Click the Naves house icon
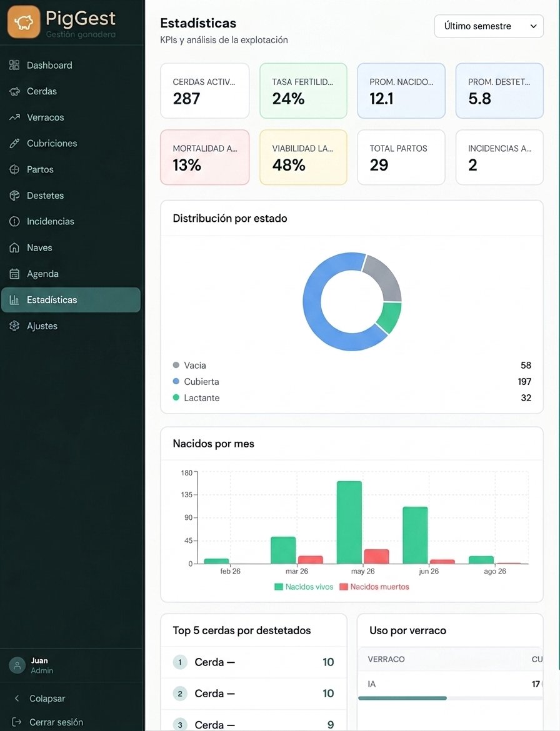Image resolution: width=560 pixels, height=731 pixels. 14,247
